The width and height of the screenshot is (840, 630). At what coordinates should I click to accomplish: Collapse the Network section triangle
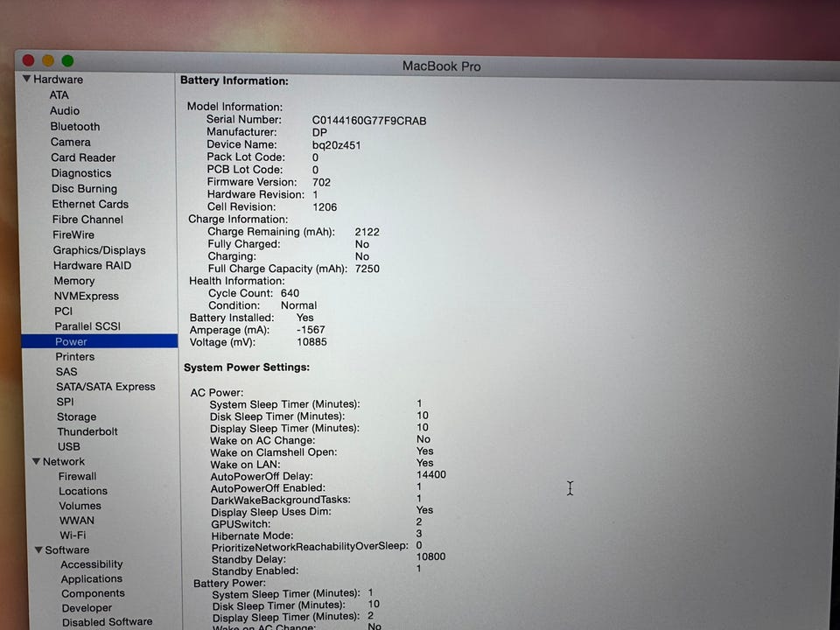[36, 461]
